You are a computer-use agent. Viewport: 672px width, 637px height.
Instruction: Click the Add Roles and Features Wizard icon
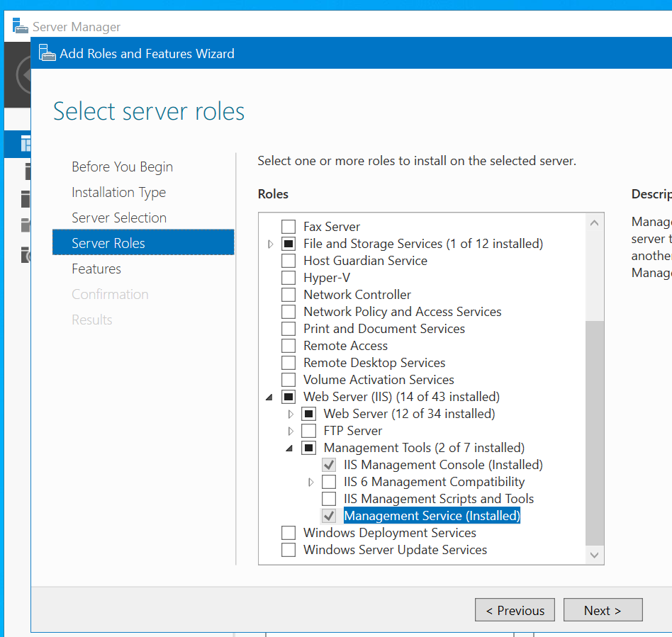click(x=47, y=53)
